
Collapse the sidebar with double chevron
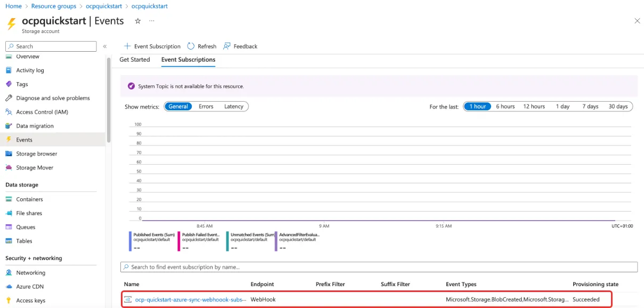coord(105,46)
